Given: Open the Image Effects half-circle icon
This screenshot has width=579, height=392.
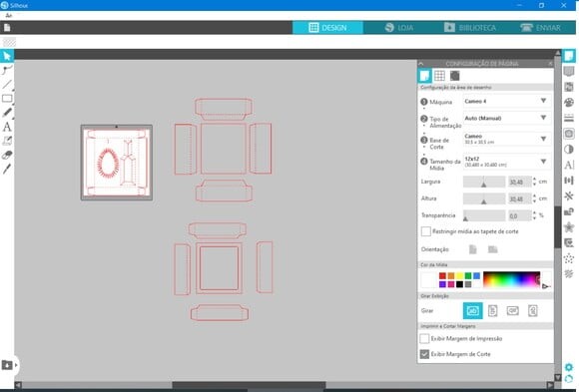Looking at the screenshot, I should (569, 150).
